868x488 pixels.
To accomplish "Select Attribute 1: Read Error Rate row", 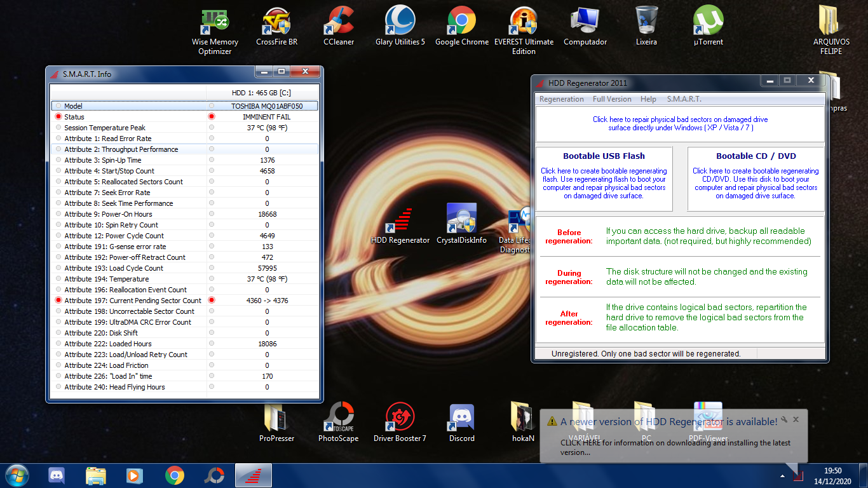I will [184, 139].
